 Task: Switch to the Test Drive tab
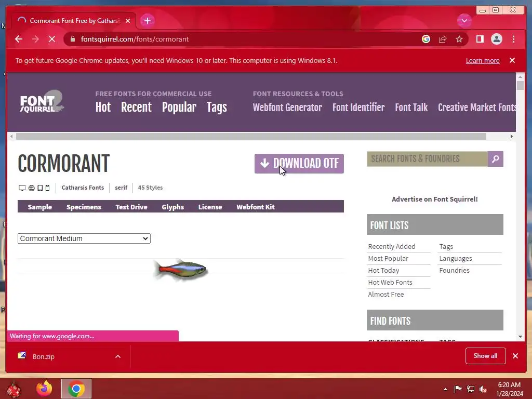pyautogui.click(x=131, y=207)
